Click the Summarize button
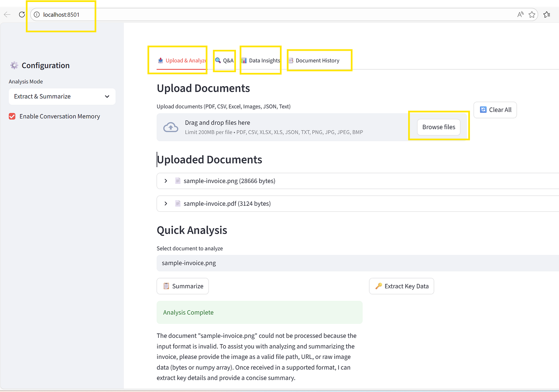Viewport: 559px width, 392px height. click(183, 286)
